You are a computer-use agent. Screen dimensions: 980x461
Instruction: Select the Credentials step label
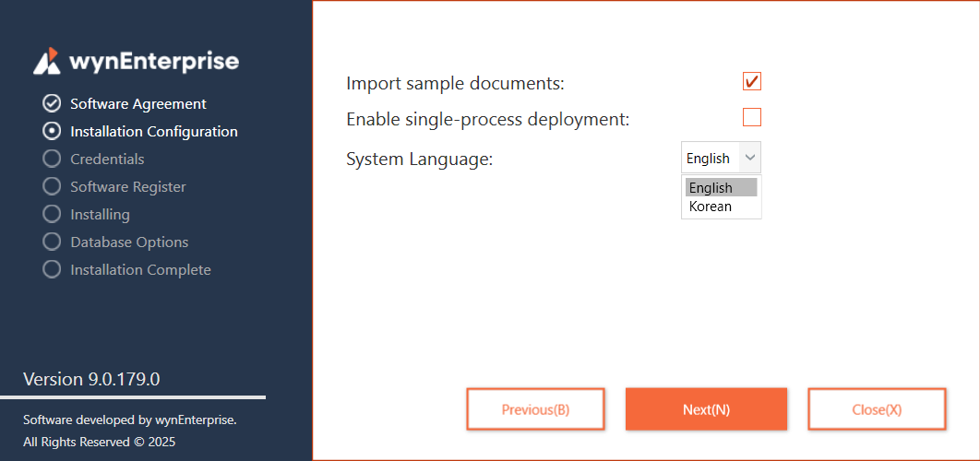[107, 160]
